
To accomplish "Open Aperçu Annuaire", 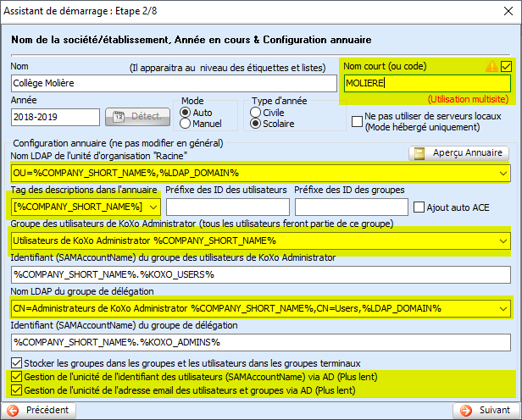I will click(x=458, y=153).
